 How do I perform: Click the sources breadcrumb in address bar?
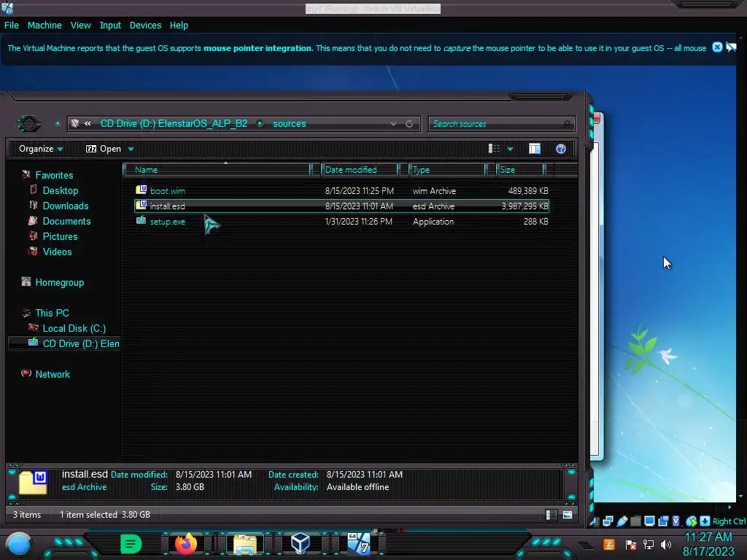point(289,123)
